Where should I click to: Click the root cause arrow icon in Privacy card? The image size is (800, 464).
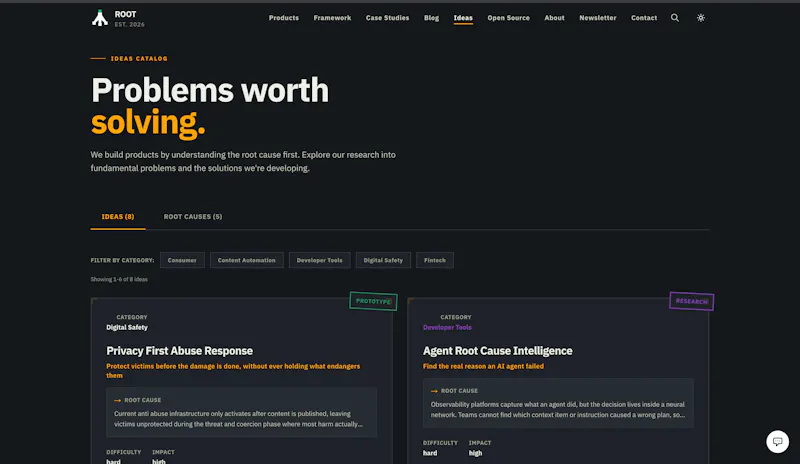tap(117, 400)
